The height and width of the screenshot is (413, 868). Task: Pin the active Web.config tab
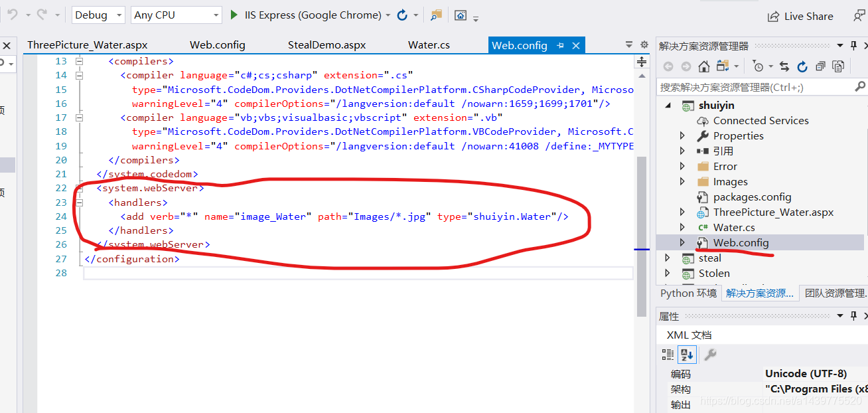pyautogui.click(x=560, y=45)
